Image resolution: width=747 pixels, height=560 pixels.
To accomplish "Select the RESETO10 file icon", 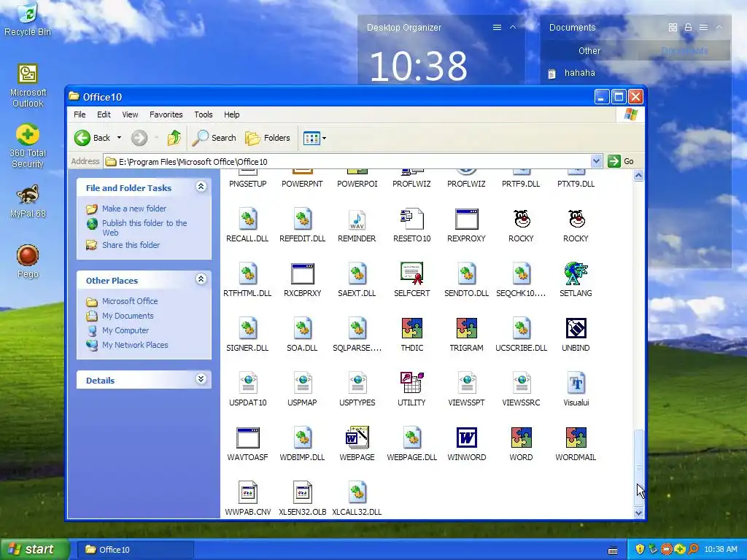I will 411,219.
